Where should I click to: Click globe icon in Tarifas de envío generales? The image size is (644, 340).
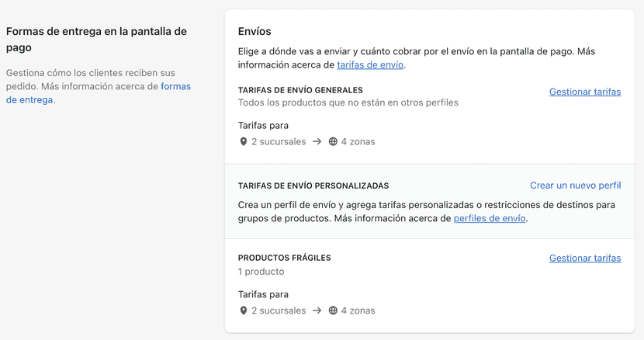point(333,142)
